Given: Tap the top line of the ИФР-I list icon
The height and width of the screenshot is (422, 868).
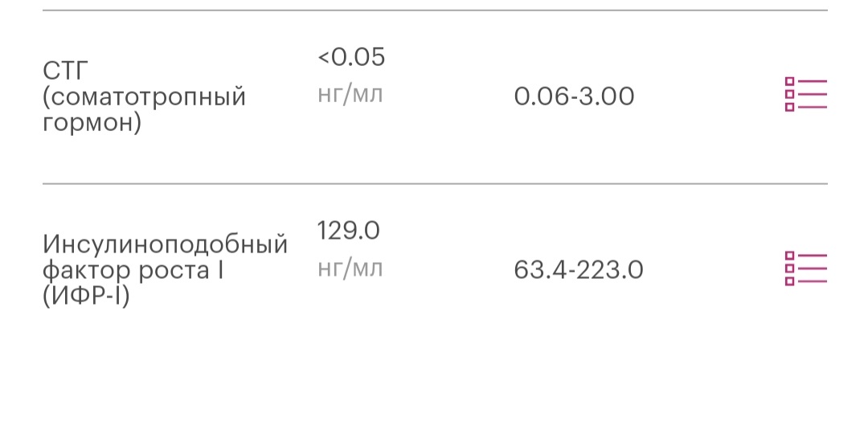Looking at the screenshot, I should pyautogui.click(x=813, y=256).
